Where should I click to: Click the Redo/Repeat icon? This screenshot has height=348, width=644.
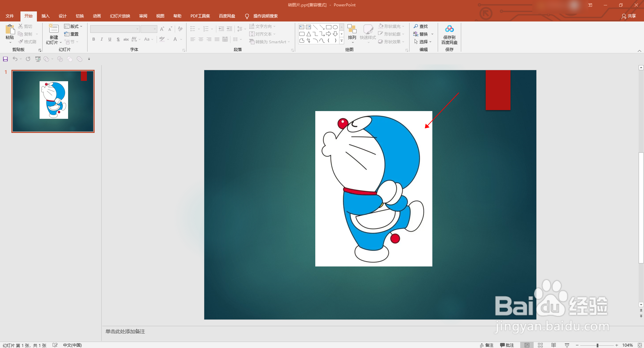pyautogui.click(x=28, y=59)
